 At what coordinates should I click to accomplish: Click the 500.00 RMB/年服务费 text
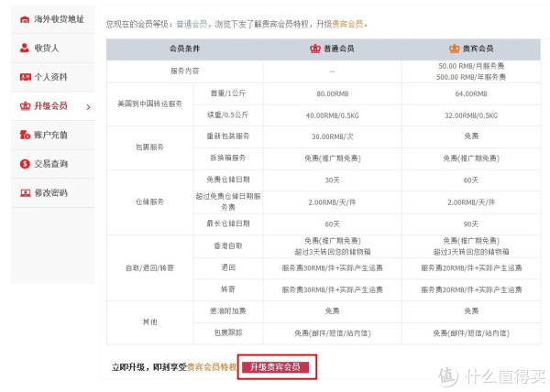471,77
